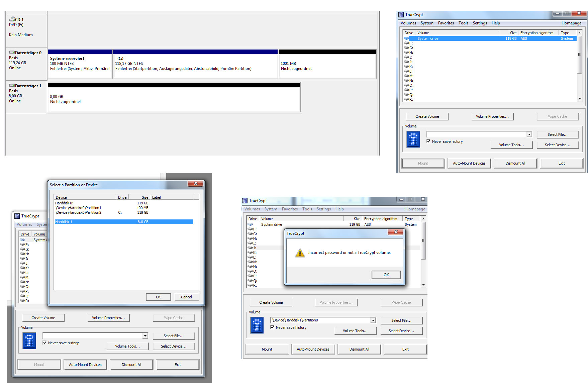Click Auto-Mount Devices in top-right TrueCrypt
The image size is (588, 383).
[x=469, y=163]
